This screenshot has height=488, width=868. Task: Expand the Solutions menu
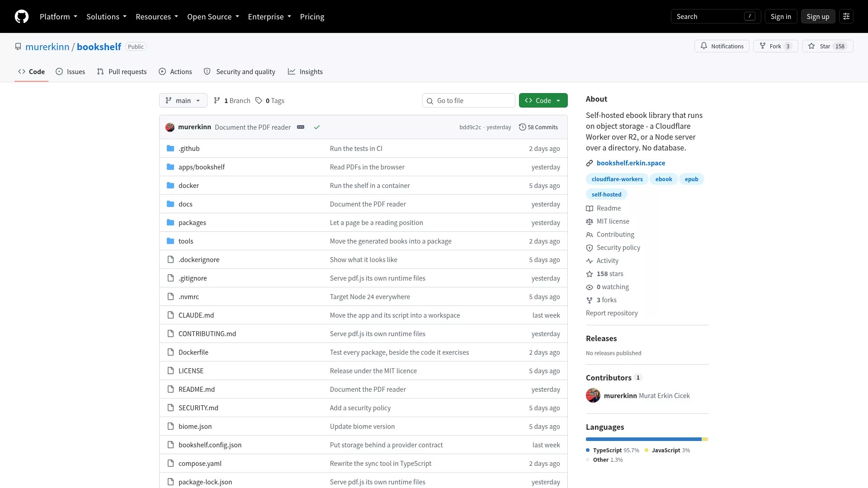(106, 17)
